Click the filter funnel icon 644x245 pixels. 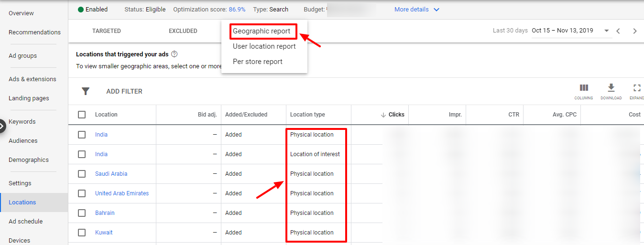[x=86, y=91]
